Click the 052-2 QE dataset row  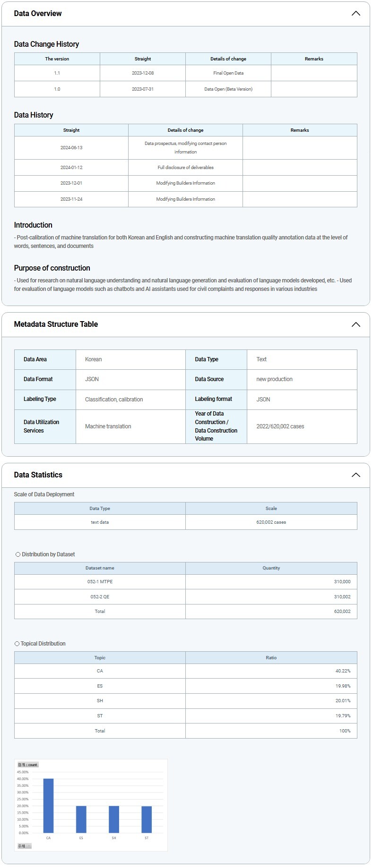click(x=100, y=597)
